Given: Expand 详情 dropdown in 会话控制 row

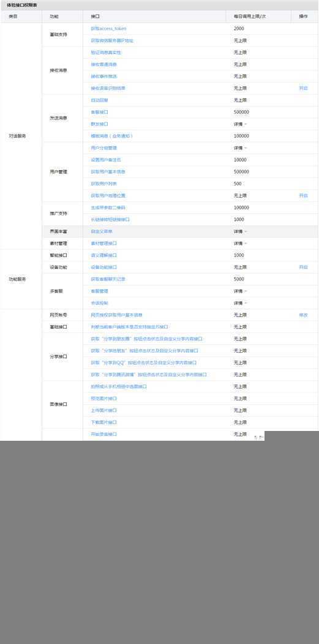Looking at the screenshot, I should point(241,303).
